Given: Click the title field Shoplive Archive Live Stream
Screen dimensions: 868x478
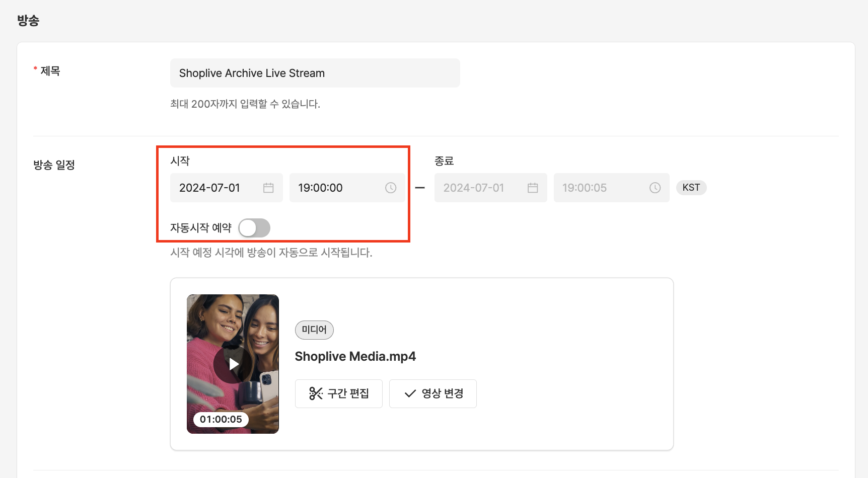Looking at the screenshot, I should (315, 73).
